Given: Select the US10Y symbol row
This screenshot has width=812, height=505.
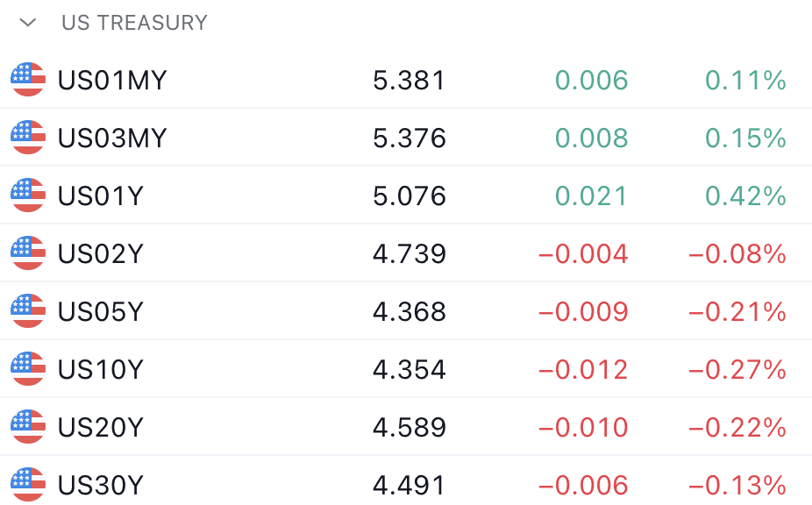Looking at the screenshot, I should point(406,369).
